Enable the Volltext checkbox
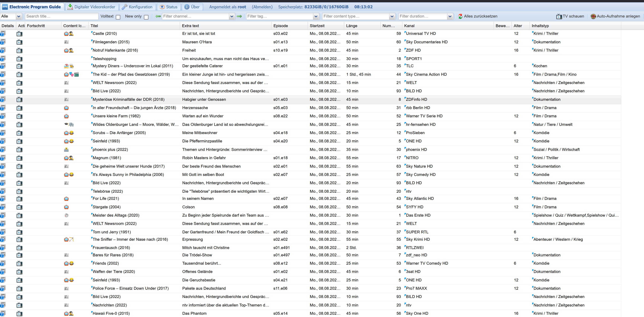The width and height of the screenshot is (644, 317). (x=118, y=17)
